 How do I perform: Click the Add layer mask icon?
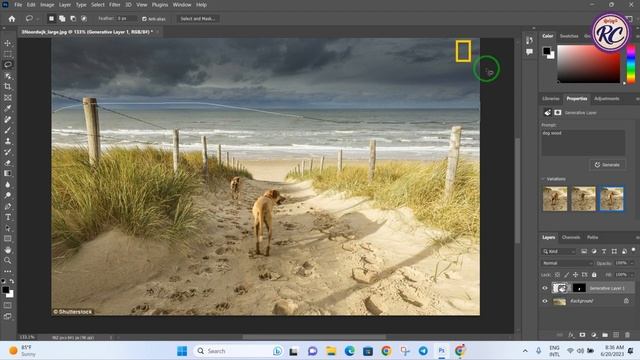coord(582,335)
